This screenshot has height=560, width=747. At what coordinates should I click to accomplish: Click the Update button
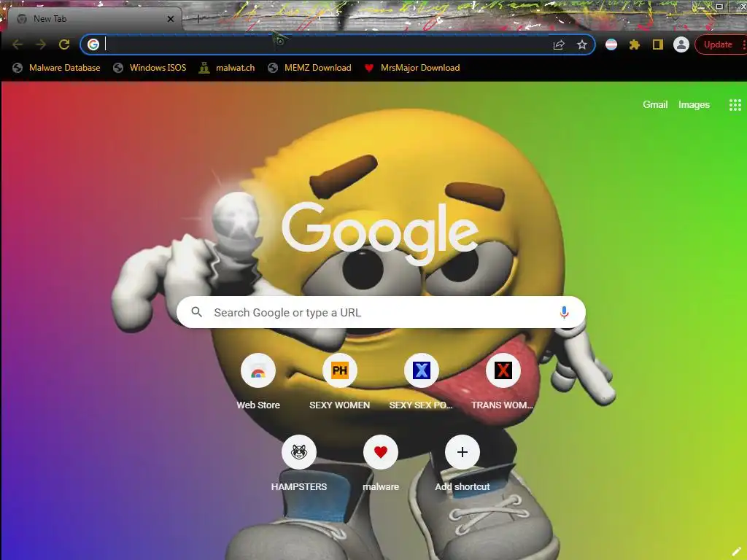[x=718, y=44]
